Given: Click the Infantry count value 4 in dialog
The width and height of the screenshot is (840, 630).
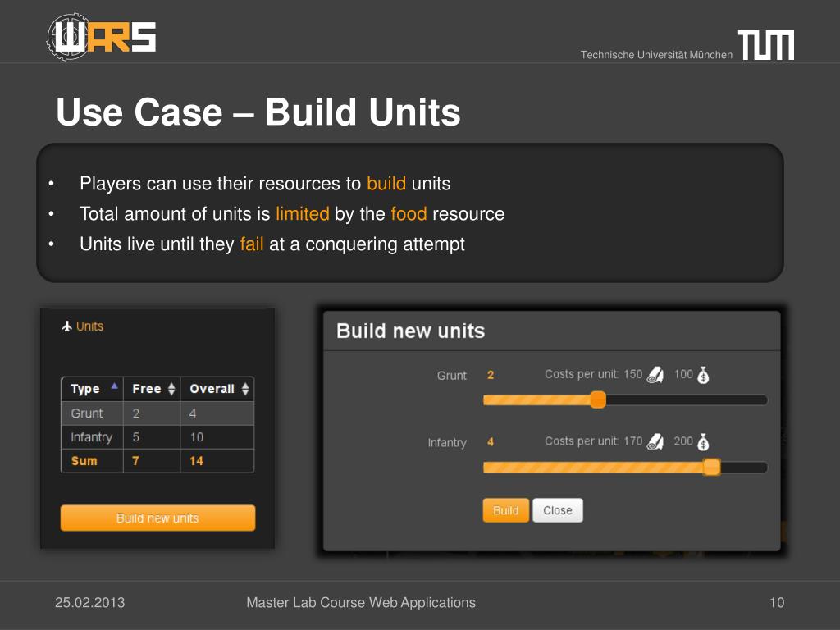Looking at the screenshot, I should [x=491, y=442].
